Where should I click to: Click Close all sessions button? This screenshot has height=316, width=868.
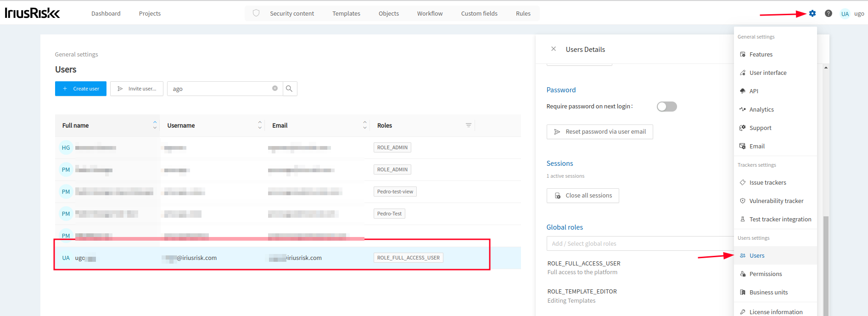tap(582, 196)
